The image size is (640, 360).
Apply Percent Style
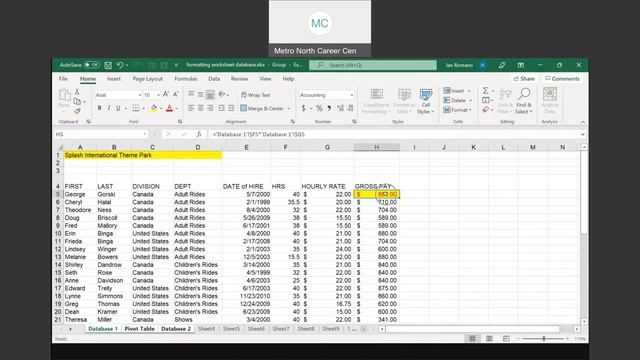pos(319,108)
